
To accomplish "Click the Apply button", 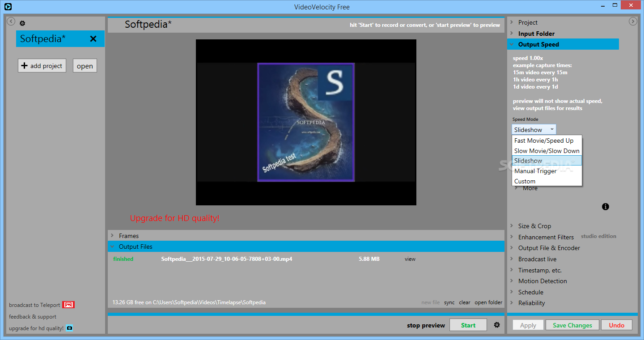I will tap(528, 325).
